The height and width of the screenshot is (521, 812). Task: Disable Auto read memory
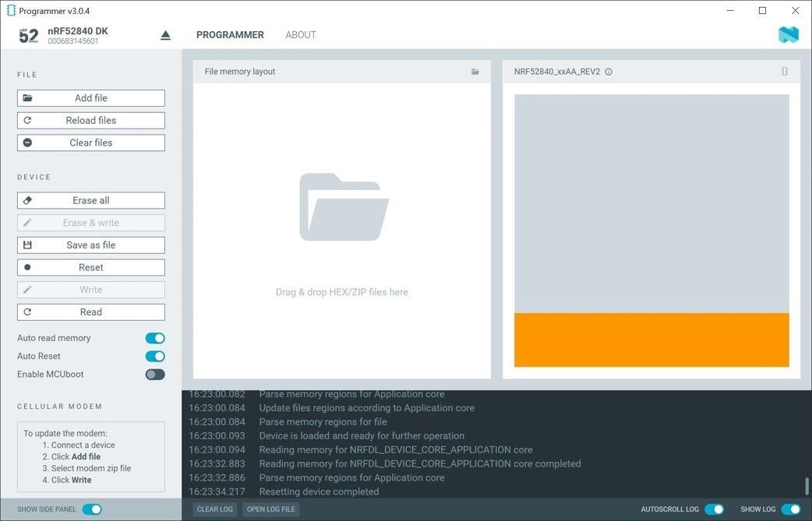[x=154, y=338]
